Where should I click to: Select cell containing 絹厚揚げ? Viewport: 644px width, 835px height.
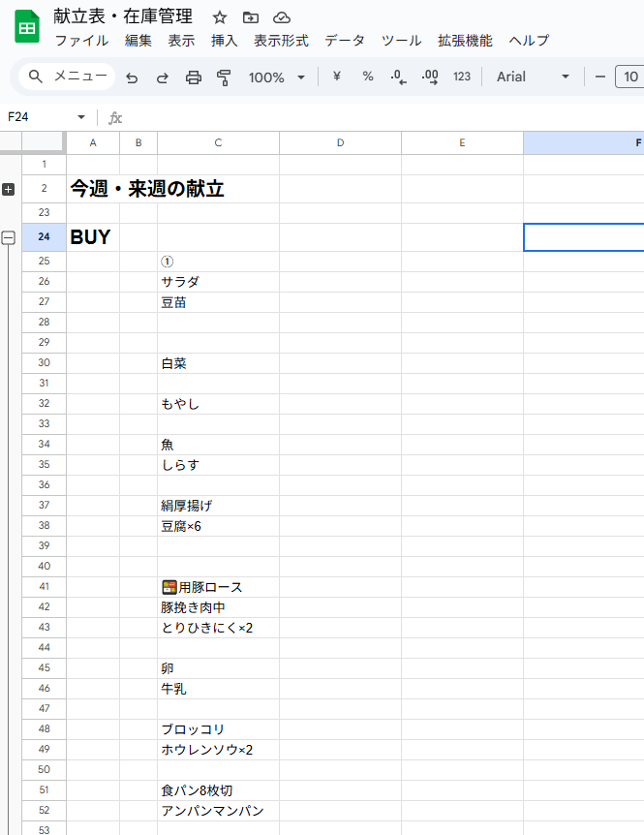point(218,506)
